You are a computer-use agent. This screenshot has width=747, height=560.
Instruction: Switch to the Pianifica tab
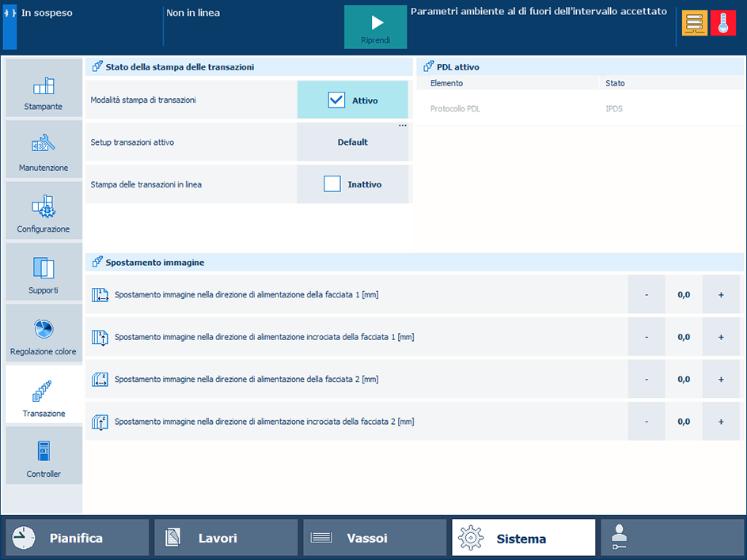pos(77,538)
